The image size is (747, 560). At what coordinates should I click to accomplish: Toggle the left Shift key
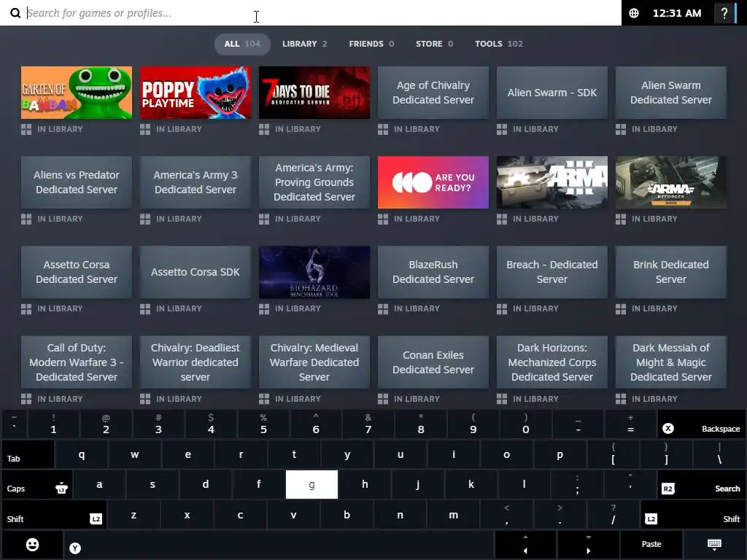[54, 516]
